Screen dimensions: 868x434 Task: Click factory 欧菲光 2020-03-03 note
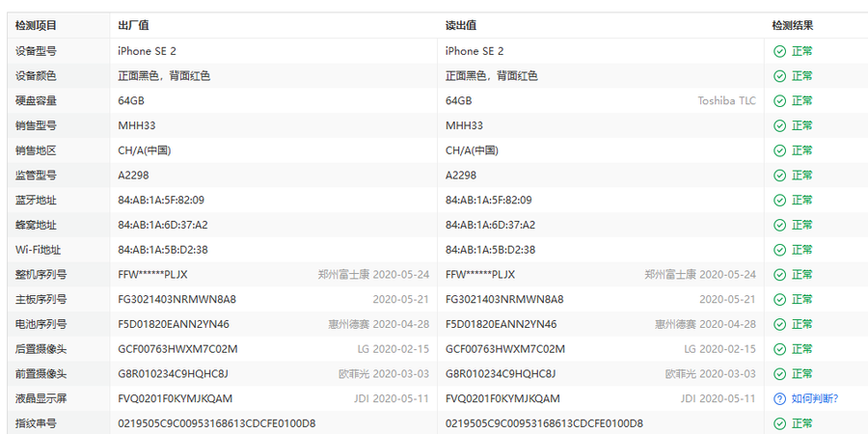(384, 374)
